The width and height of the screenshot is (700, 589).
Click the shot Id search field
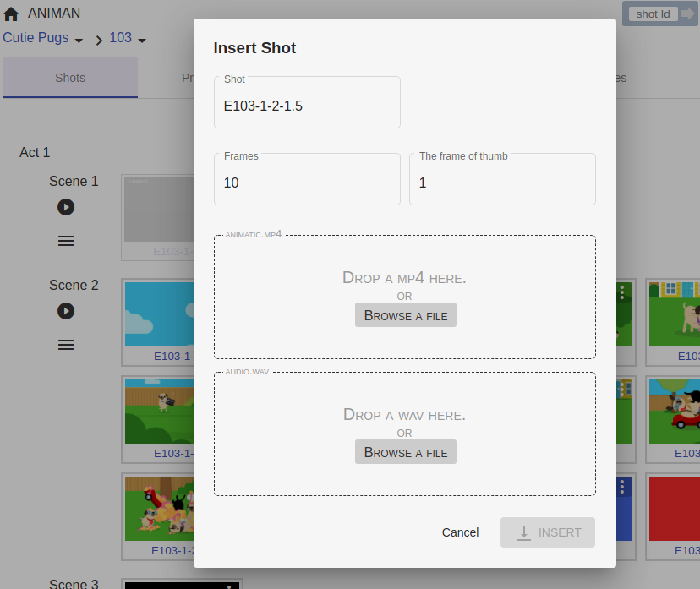(x=653, y=14)
